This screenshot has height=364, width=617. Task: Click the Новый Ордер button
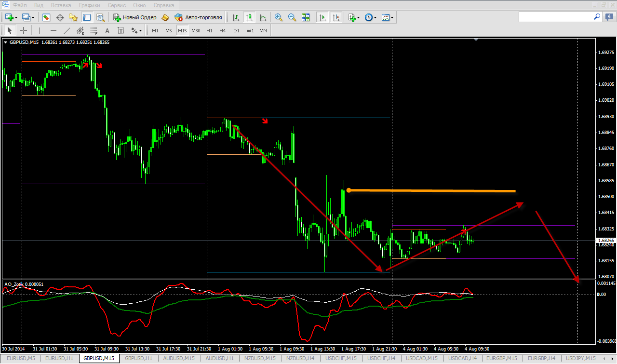click(x=135, y=17)
